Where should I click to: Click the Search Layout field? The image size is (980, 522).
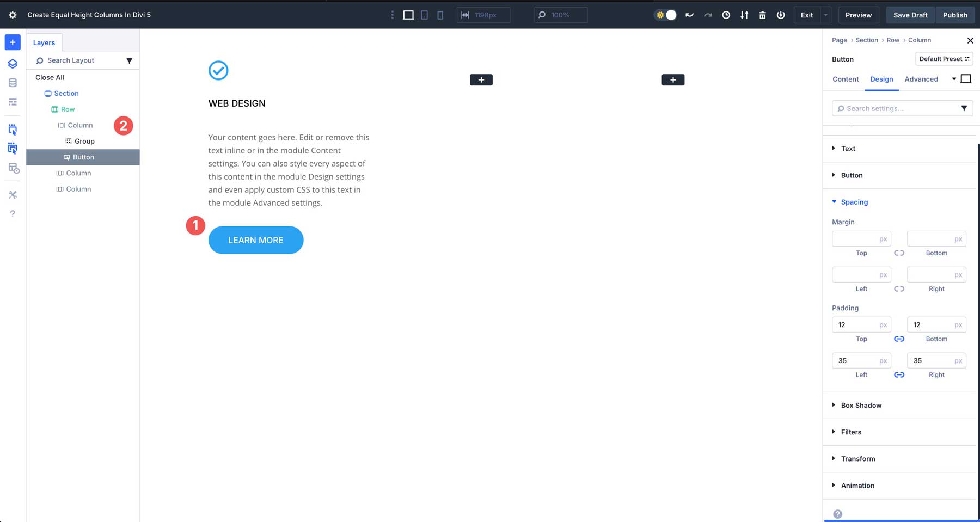click(78, 60)
